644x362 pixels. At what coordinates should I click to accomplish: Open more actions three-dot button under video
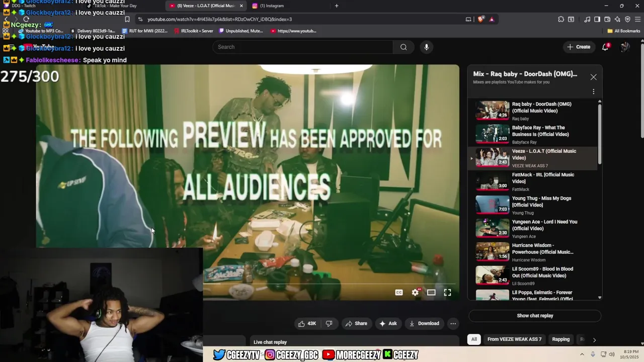click(x=453, y=323)
